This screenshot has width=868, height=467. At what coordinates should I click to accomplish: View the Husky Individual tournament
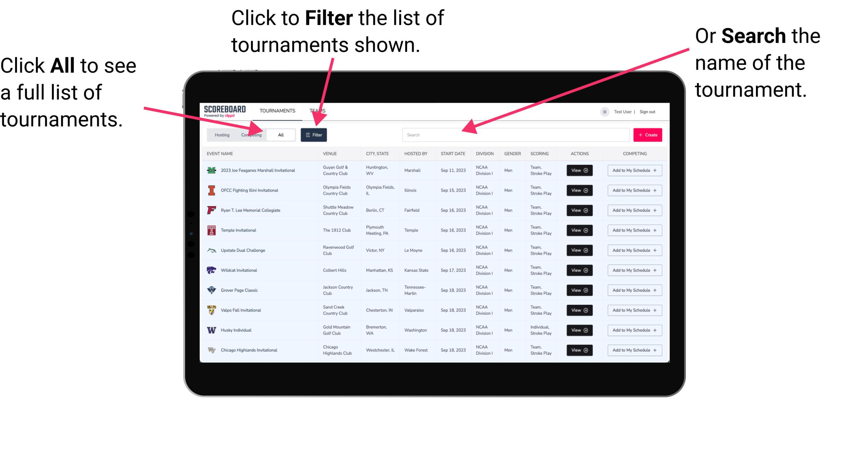579,330
